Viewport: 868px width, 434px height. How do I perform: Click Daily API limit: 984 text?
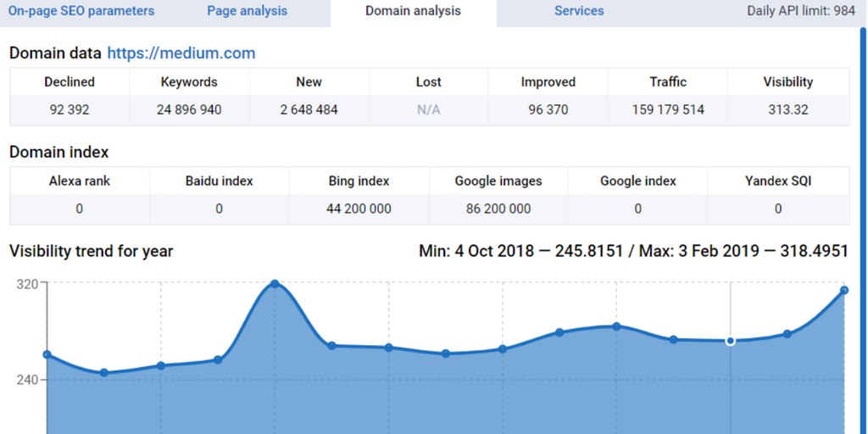click(801, 11)
